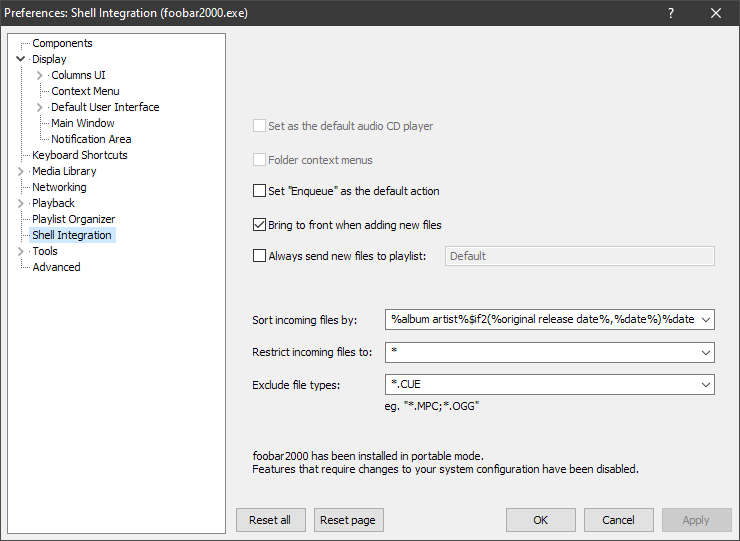Enable Always send new files to playlist

[x=260, y=256]
